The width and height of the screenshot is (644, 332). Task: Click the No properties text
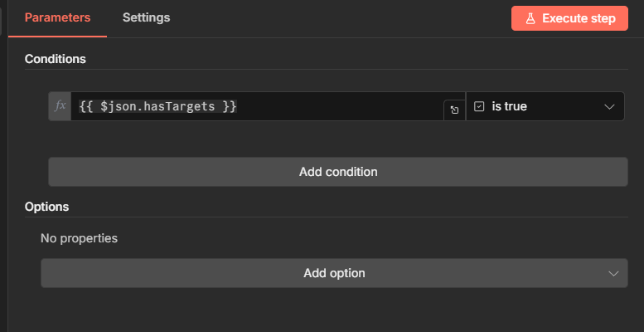click(80, 238)
